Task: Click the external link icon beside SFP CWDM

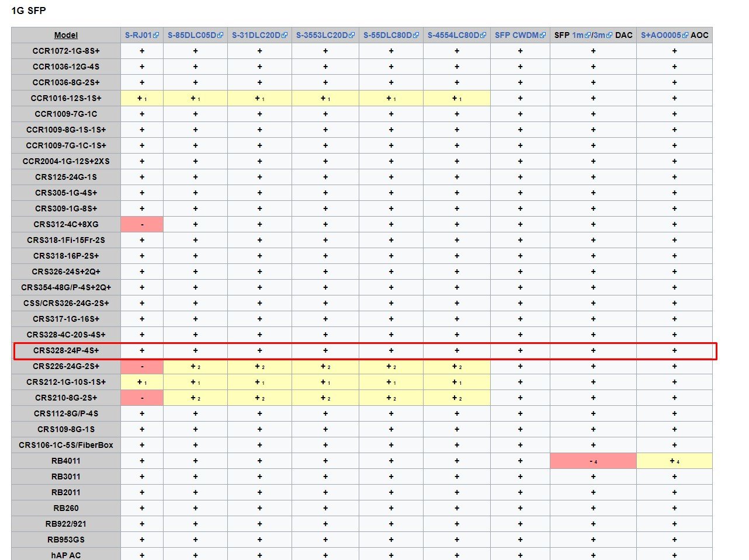Action: tap(543, 35)
